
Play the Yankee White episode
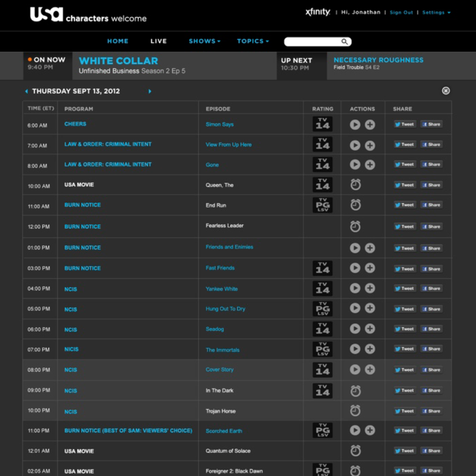(355, 288)
